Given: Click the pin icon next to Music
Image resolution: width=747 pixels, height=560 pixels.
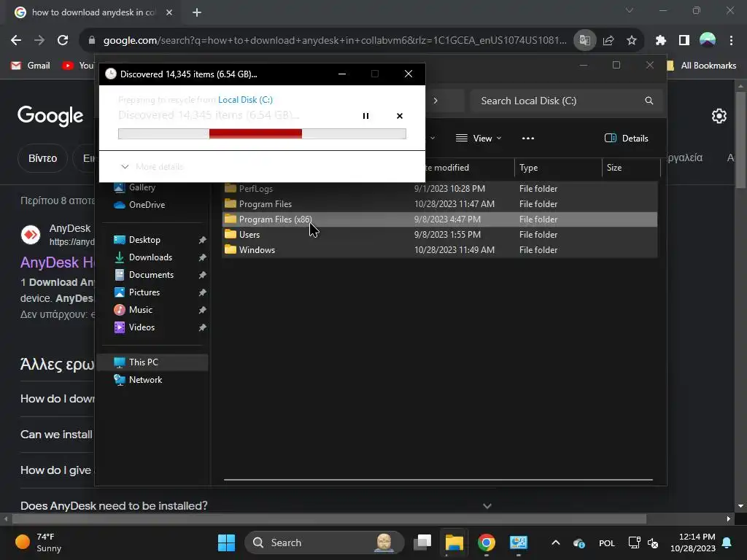Looking at the screenshot, I should pos(202,310).
